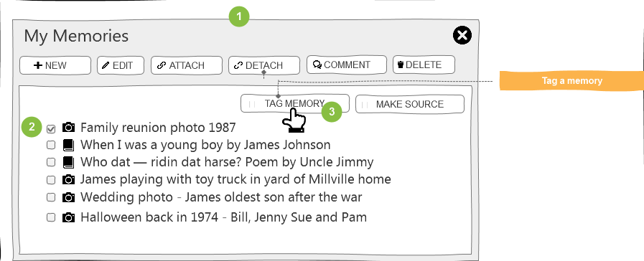Screen dimensions: 644x261
Task: Click the book icon beside Who dat poem
Action: [x=69, y=162]
